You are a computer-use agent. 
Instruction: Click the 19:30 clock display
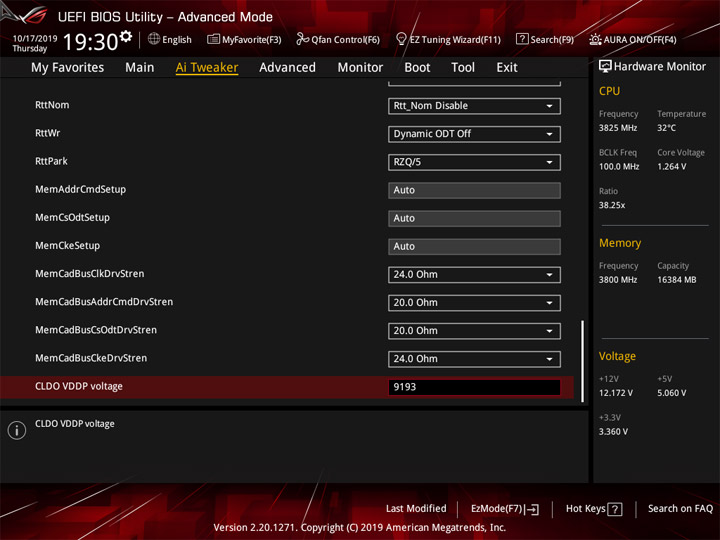click(x=90, y=42)
